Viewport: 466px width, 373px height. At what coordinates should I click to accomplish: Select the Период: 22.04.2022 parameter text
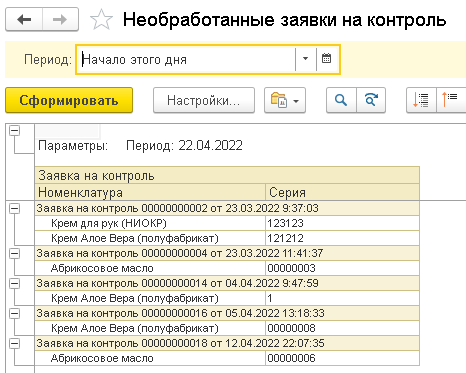coord(184,146)
